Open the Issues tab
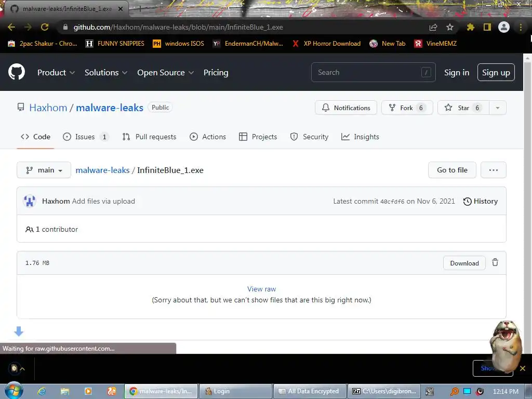Screen dimensions: 532x399 point(86,137)
